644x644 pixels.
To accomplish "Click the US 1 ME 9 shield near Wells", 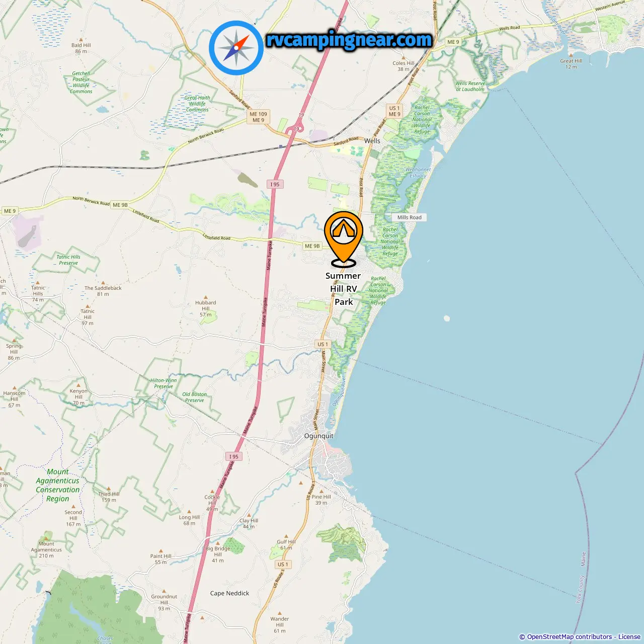I will click(395, 111).
